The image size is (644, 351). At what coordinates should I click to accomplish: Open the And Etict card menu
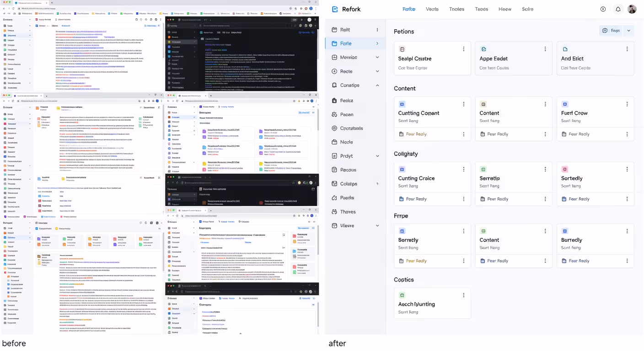(627, 49)
